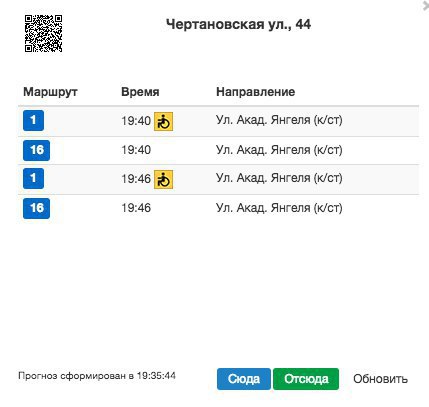Click the direction text of route 16 at 19:40

279,150
